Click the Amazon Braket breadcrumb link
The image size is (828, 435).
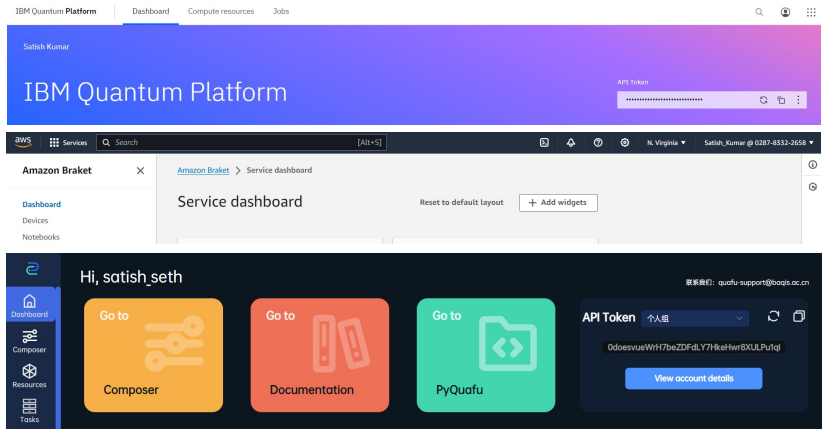pos(203,170)
